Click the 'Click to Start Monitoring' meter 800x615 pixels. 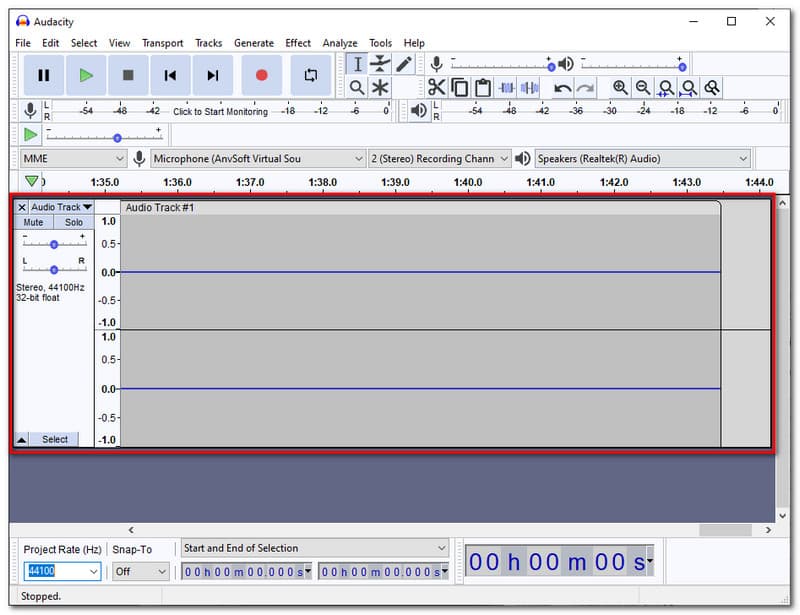click(220, 111)
